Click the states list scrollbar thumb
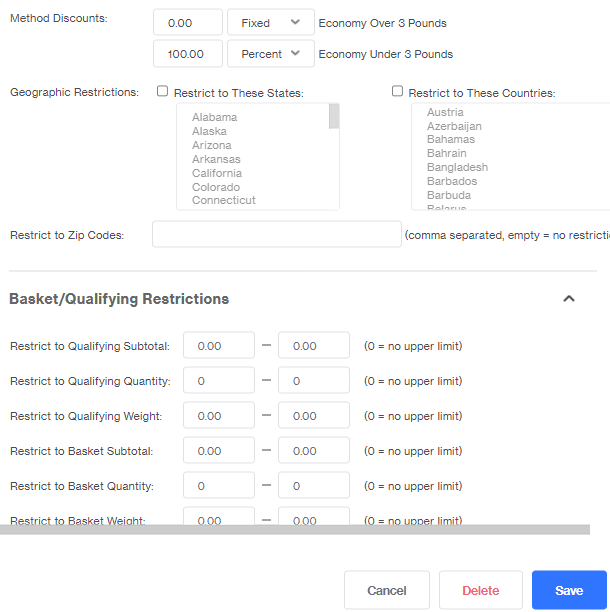This screenshot has width=610, height=612. tap(334, 116)
